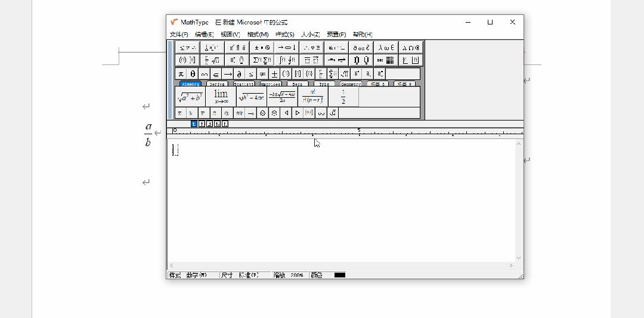Open the miscellaneous symbols palette (∂ ∞ ℓ)
The image size is (644, 318).
click(361, 47)
